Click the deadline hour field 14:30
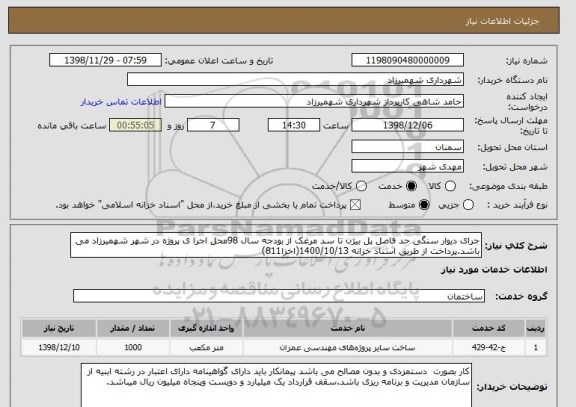 pyautogui.click(x=294, y=125)
